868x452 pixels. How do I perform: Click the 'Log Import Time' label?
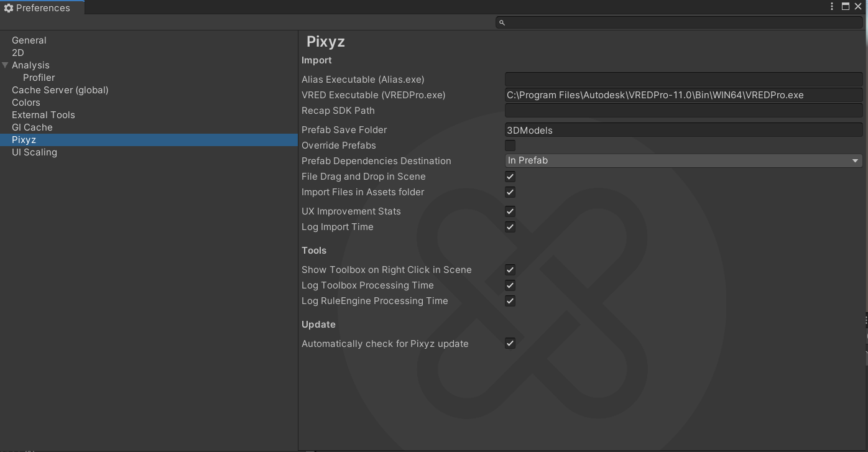click(x=338, y=227)
